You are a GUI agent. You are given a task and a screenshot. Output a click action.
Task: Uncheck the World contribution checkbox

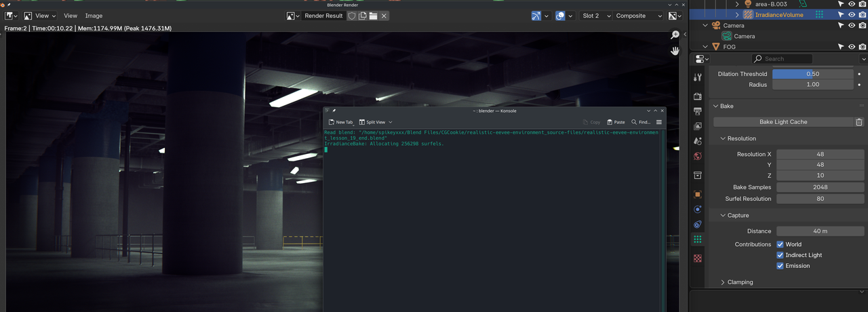pos(780,244)
